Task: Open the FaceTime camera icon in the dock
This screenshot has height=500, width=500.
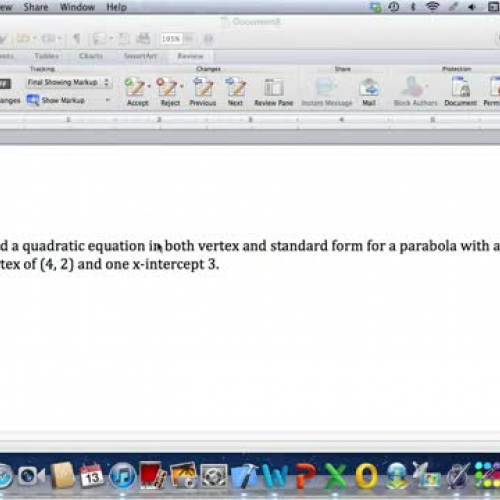Action: tap(31, 476)
